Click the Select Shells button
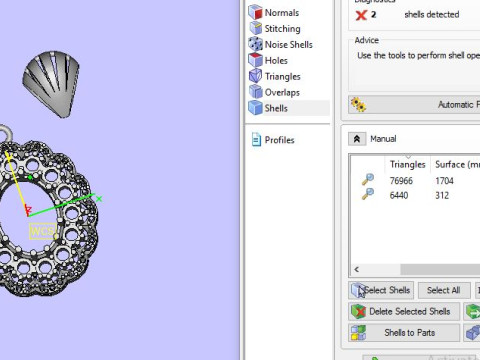This screenshot has width=480, height=360. (x=381, y=290)
